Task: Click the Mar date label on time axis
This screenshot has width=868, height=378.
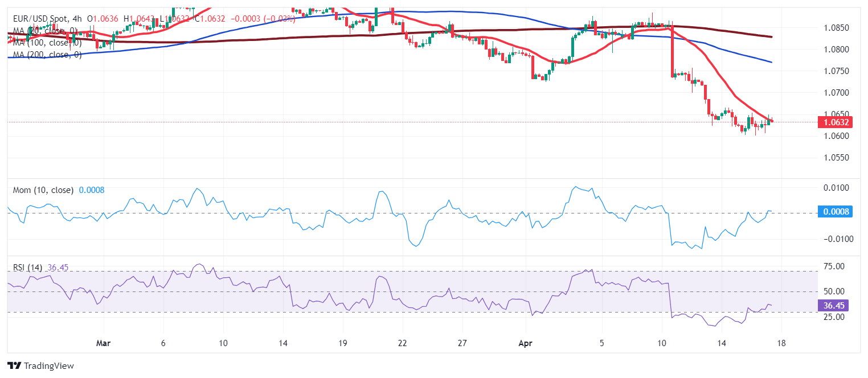Action: point(104,343)
